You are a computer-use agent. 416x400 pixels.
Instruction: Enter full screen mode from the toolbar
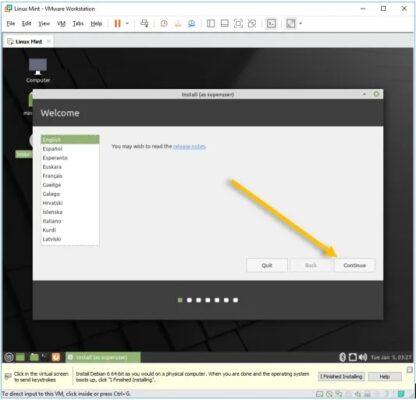tap(238, 23)
